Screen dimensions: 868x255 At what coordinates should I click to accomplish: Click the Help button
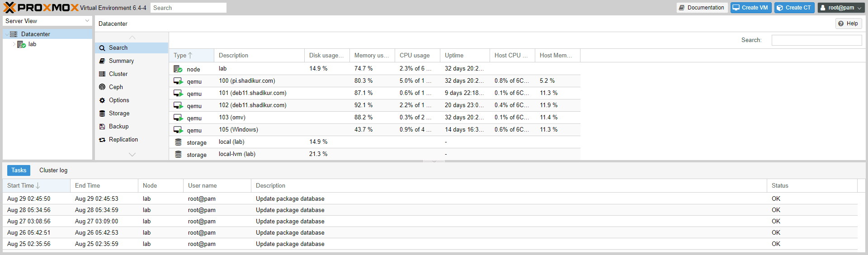849,24
